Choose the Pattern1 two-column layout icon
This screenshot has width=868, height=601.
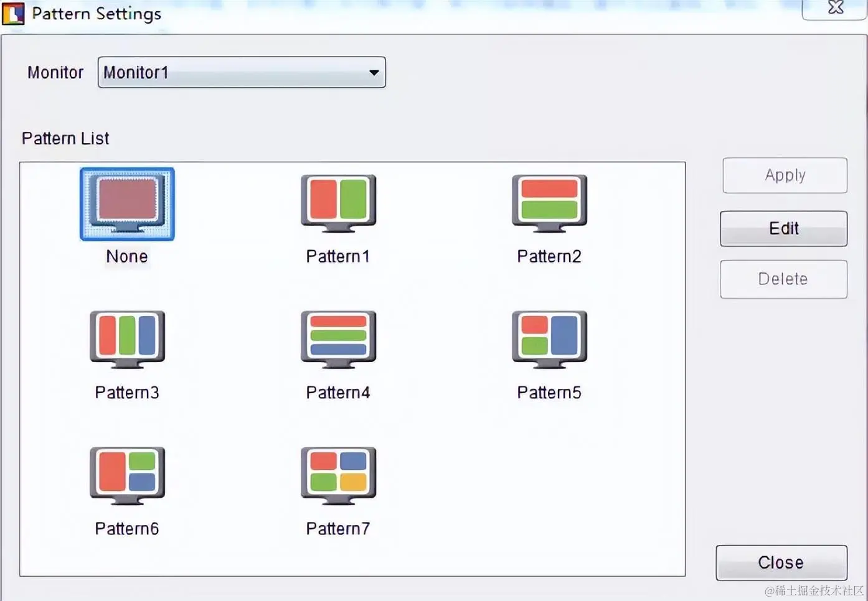coord(338,203)
